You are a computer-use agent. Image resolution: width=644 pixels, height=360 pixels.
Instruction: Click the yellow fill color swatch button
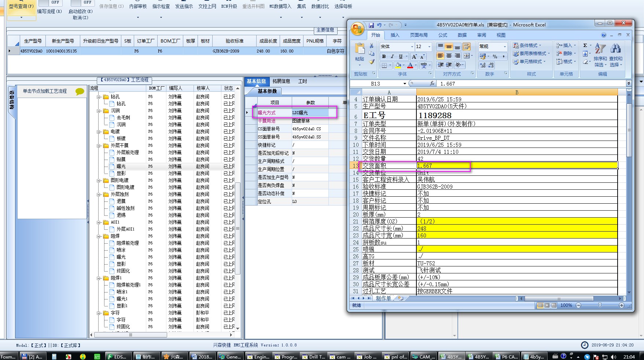pyautogui.click(x=398, y=65)
